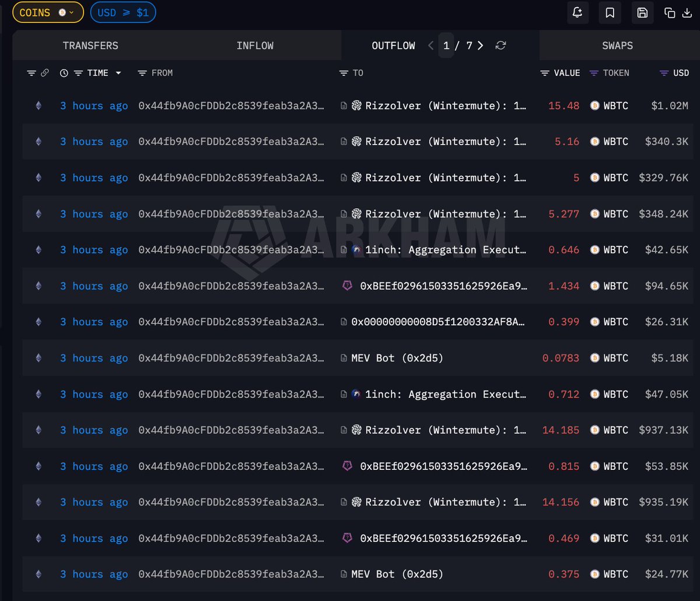
Task: Click the 0.0783 value cell
Action: (561, 358)
